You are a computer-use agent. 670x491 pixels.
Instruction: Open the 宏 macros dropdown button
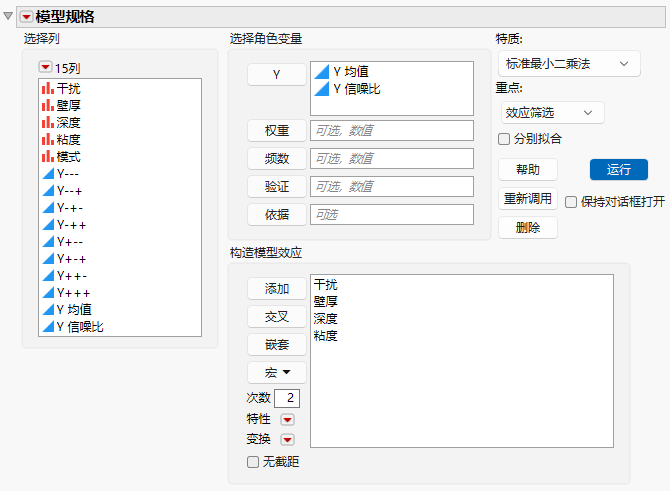tap(277, 373)
